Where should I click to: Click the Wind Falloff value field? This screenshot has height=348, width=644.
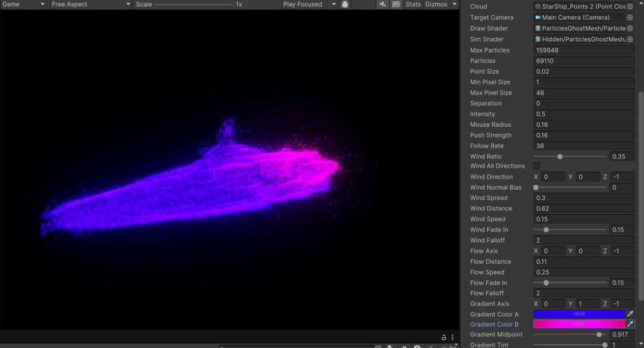(584, 241)
